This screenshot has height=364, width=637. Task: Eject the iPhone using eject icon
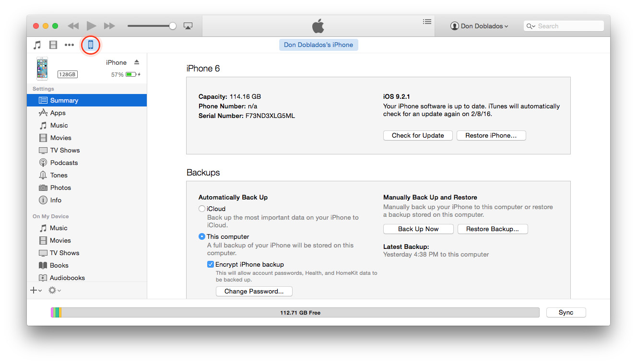coord(137,62)
